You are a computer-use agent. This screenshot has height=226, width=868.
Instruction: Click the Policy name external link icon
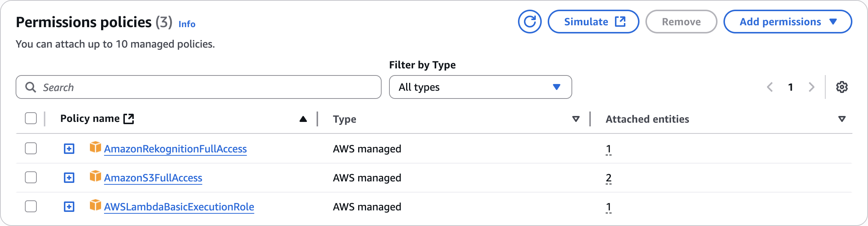[x=129, y=119]
